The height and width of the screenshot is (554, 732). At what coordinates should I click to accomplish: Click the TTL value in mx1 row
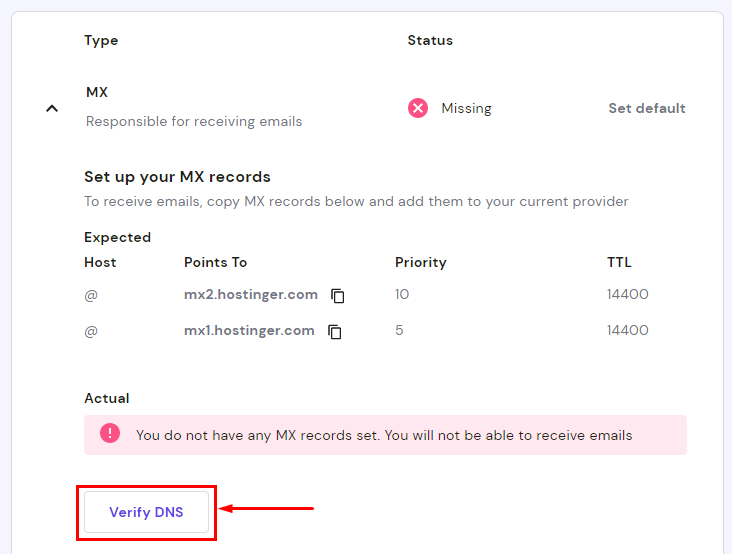coord(627,331)
